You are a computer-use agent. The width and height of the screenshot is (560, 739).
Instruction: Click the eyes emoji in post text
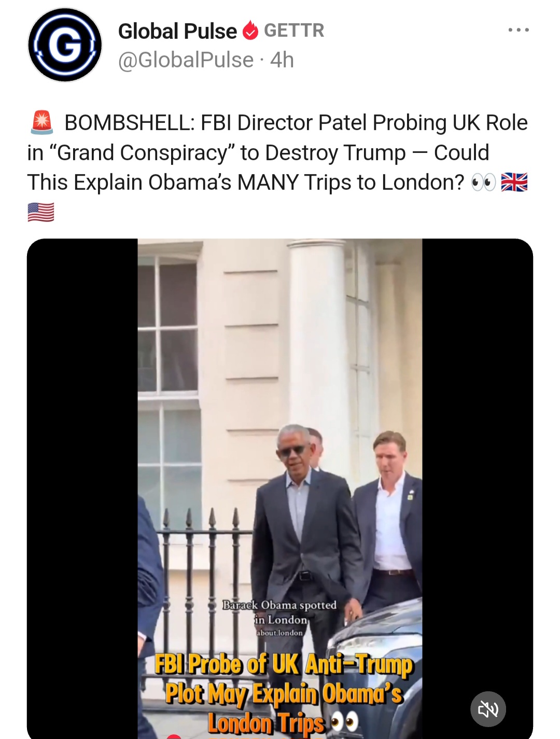483,183
